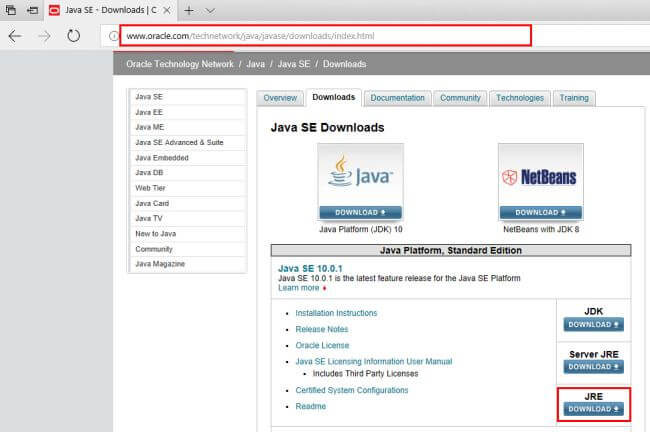
Task: Click the Learn more link
Action: [299, 288]
